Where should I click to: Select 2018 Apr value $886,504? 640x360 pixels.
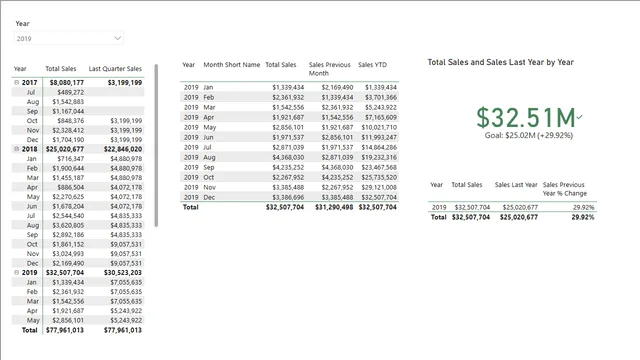click(x=71, y=187)
